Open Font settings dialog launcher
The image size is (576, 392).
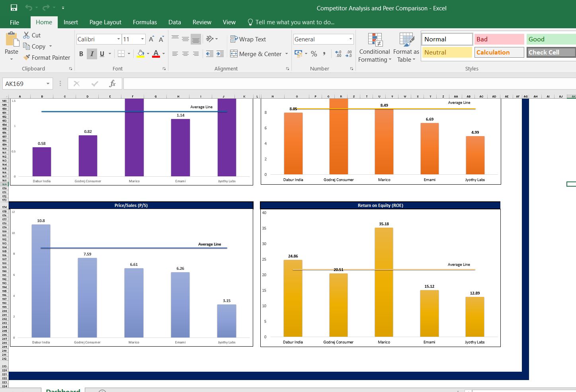click(164, 69)
